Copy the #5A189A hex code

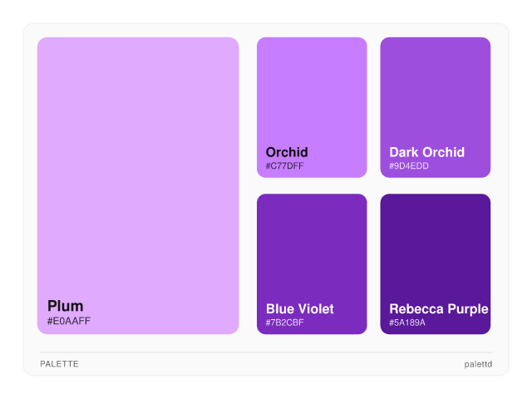click(407, 323)
